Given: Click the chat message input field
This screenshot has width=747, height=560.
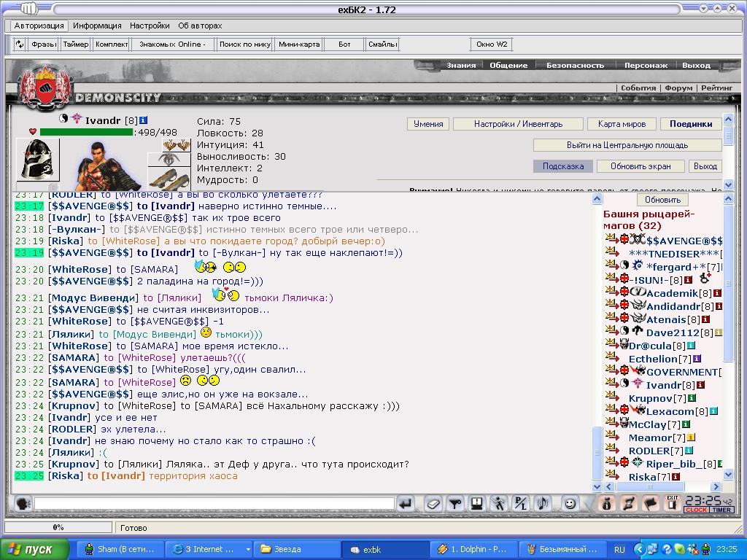Looking at the screenshot, I should 214,503.
